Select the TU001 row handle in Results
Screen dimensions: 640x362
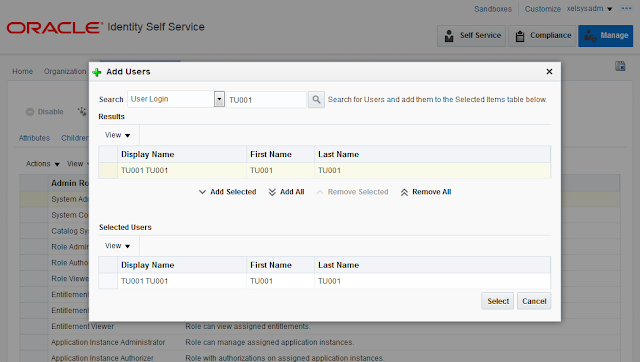point(108,171)
